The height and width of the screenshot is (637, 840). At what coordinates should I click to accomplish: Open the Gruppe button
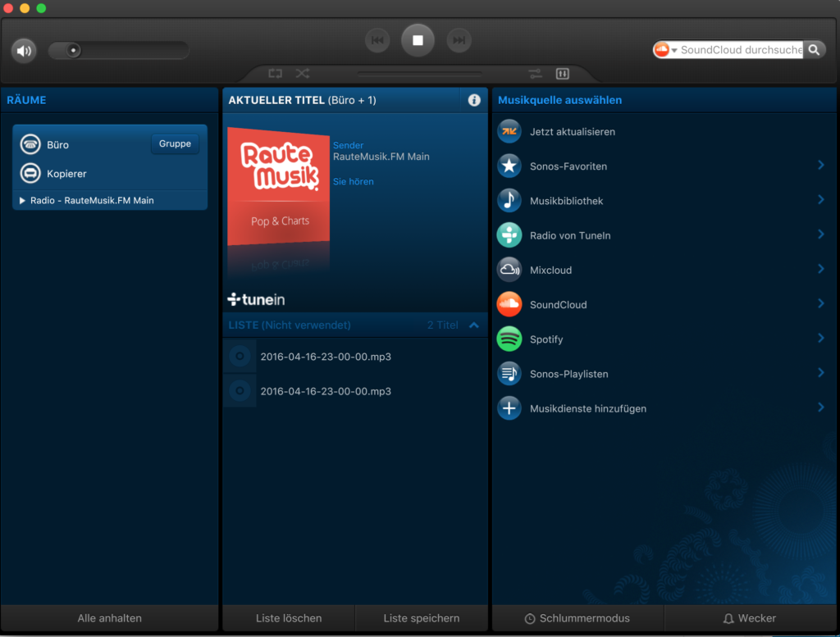point(175,143)
